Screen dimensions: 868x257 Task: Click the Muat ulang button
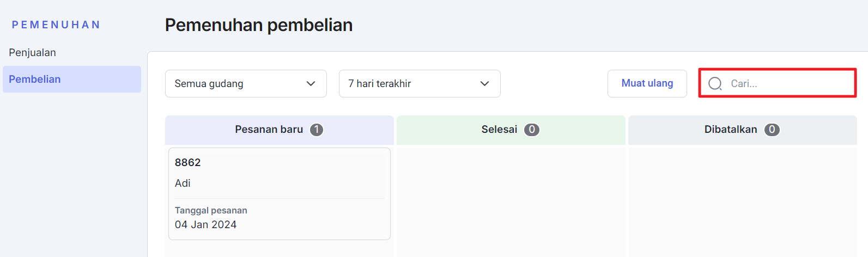point(647,83)
